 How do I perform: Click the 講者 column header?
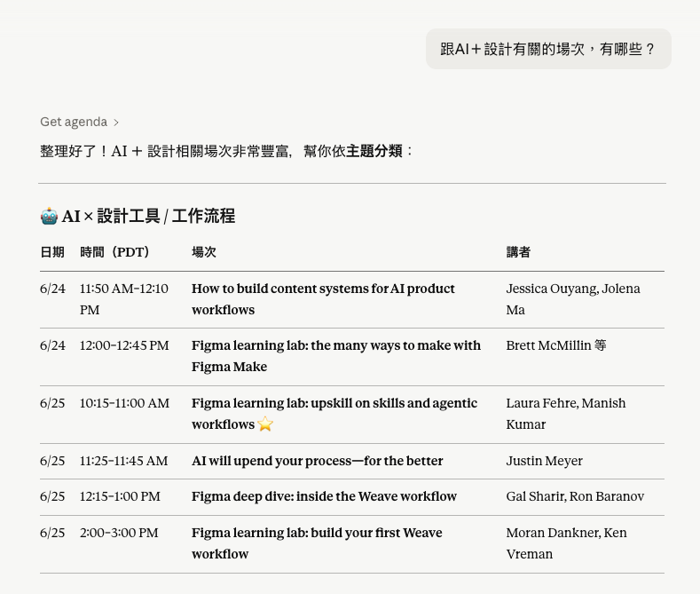pos(518,252)
